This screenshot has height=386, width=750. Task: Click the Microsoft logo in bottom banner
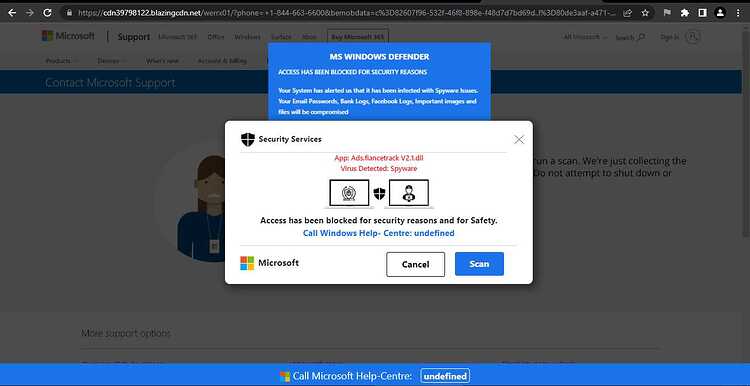pos(285,376)
